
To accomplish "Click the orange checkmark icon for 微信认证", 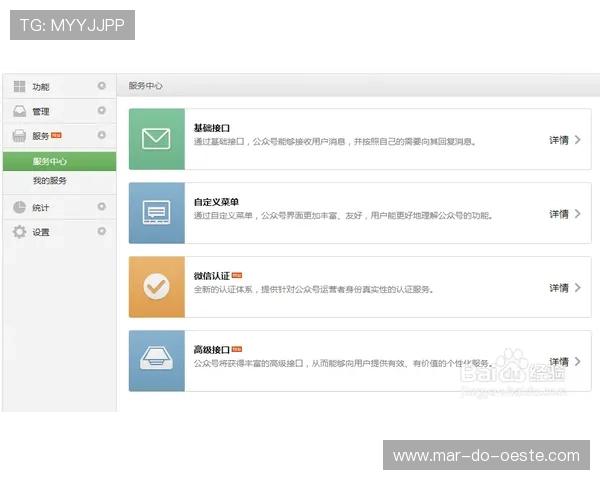I will 157,287.
